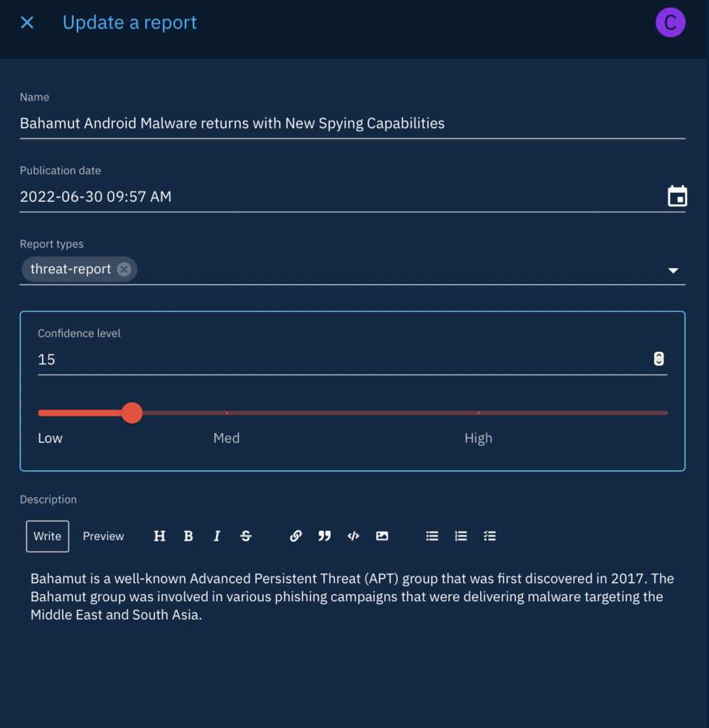This screenshot has width=709, height=728.
Task: Apply strikethrough formatting
Action: coord(246,536)
